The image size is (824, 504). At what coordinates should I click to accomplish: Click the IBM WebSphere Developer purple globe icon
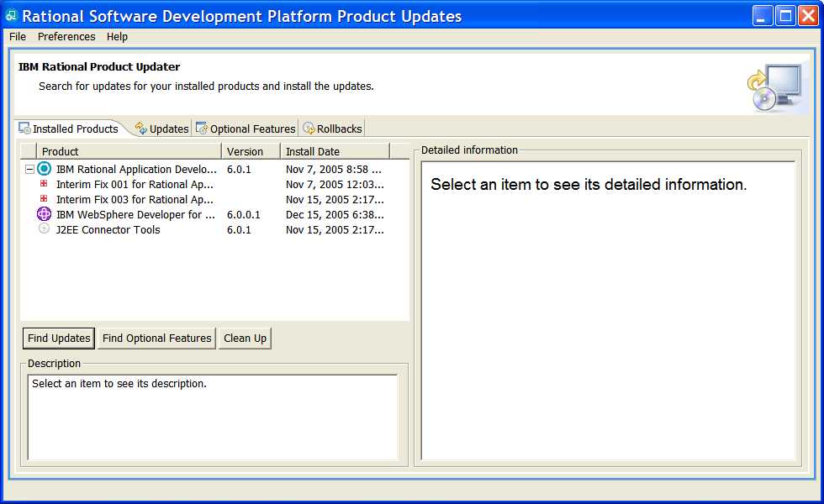[x=45, y=214]
